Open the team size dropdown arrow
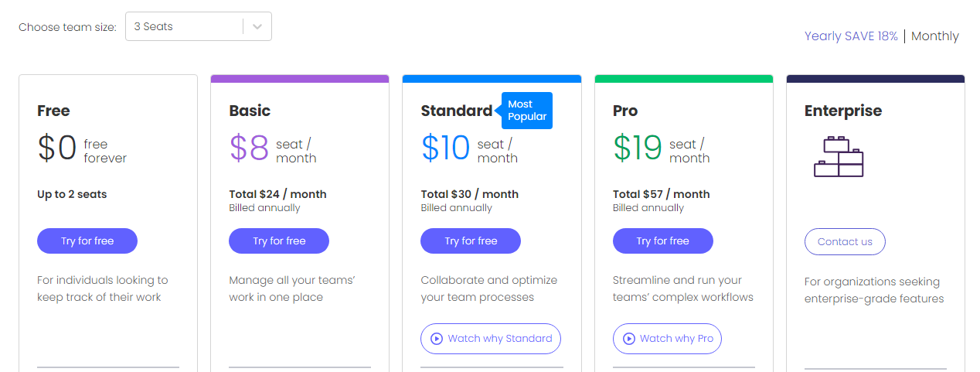Screen dimensions: 980x372 coord(257,26)
